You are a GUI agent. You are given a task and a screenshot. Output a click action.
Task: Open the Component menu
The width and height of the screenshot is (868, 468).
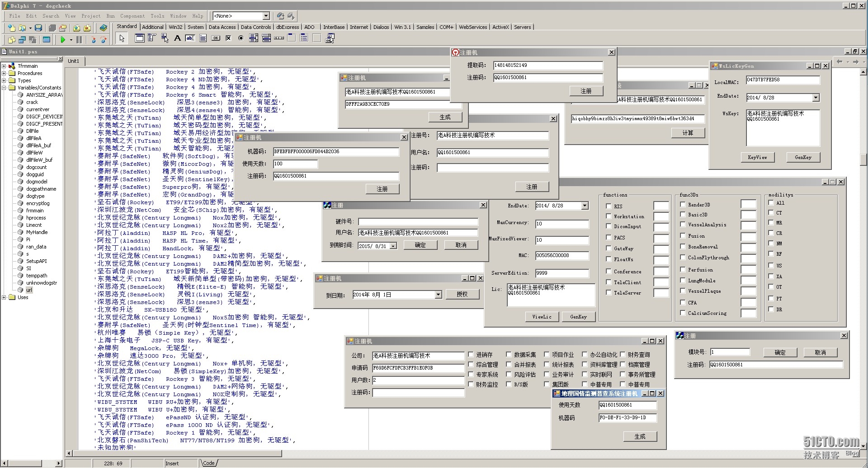pos(132,16)
